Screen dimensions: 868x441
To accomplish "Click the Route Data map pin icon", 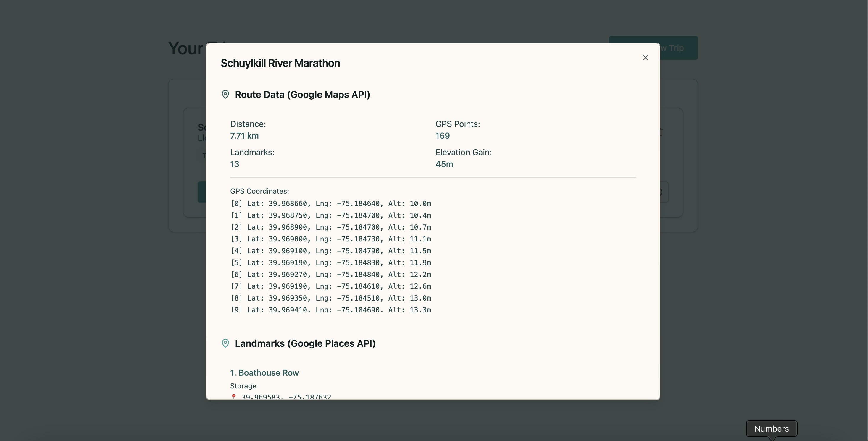I will [225, 94].
